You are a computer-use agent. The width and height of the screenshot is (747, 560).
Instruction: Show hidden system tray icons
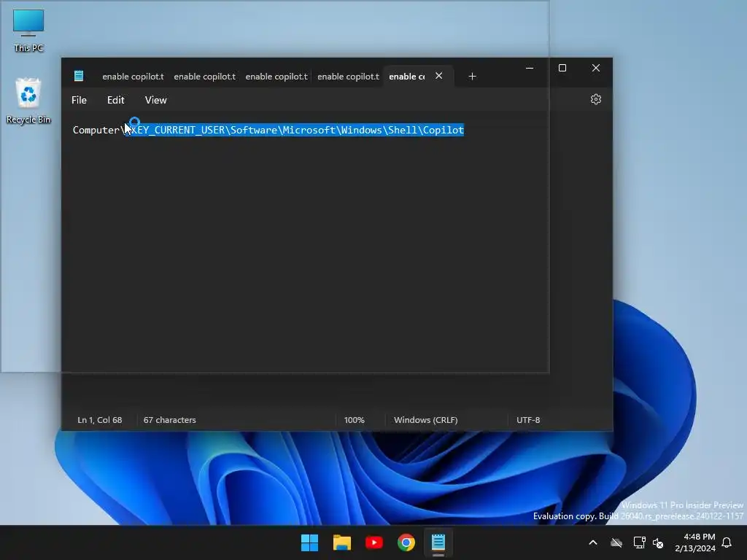593,542
